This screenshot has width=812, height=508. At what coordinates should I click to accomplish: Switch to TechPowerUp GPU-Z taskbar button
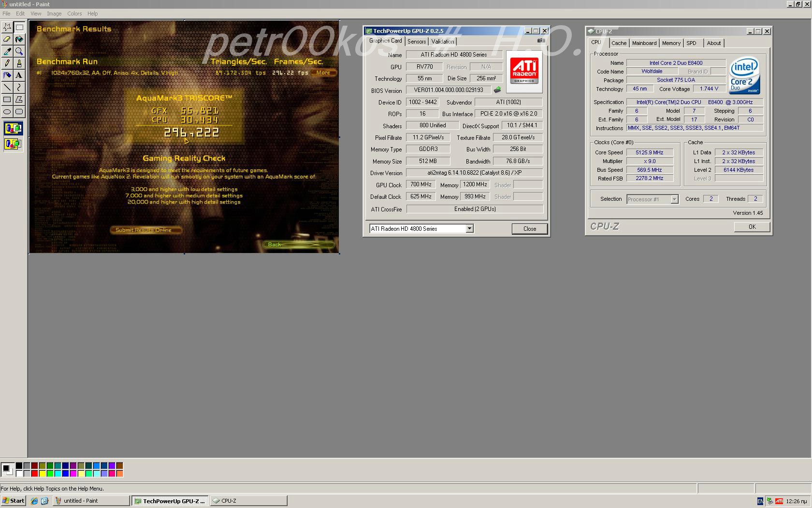[x=170, y=501]
